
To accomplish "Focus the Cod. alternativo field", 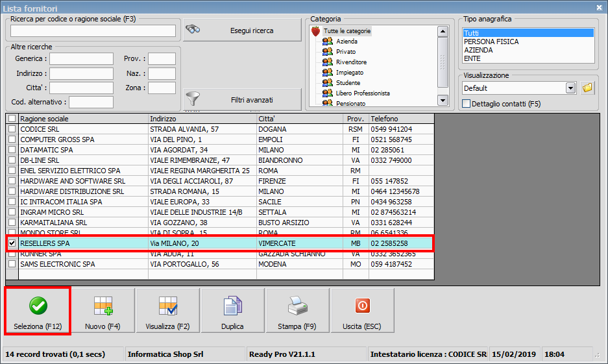I will tap(91, 102).
